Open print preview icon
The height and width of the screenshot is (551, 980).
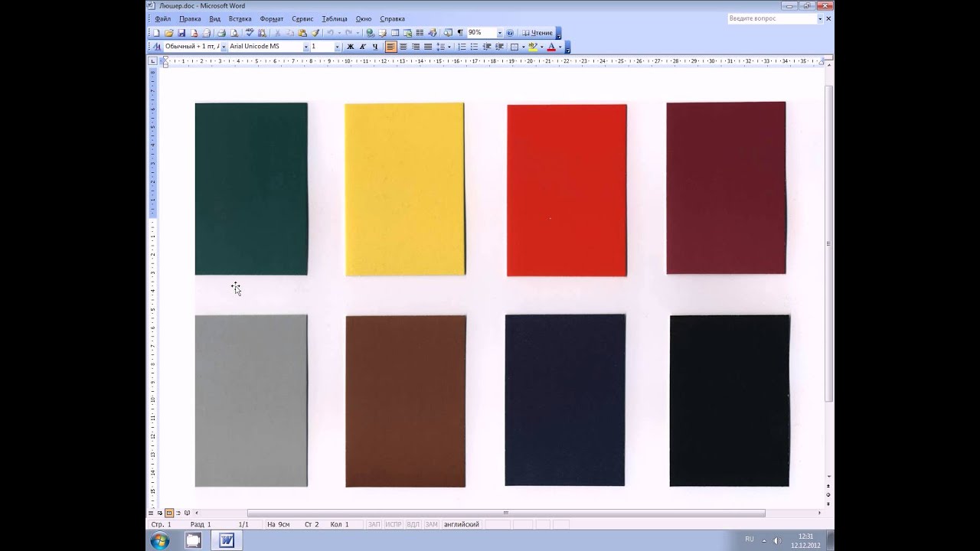(x=234, y=33)
